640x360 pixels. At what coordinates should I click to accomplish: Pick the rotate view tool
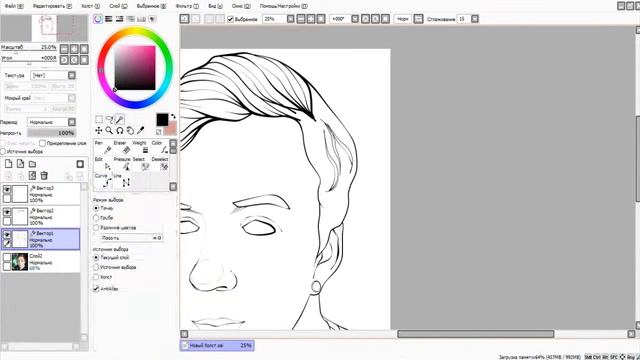[120, 130]
